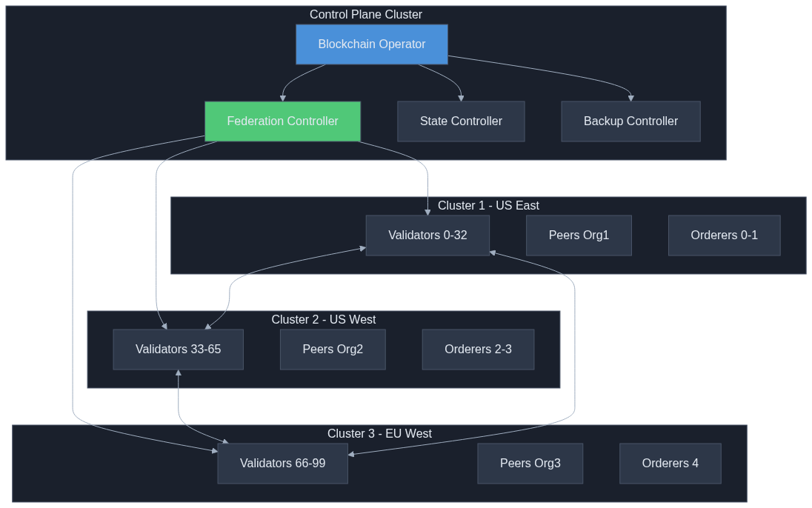812x508 pixels.
Task: Select the Peers Org3 box
Action: coord(530,464)
